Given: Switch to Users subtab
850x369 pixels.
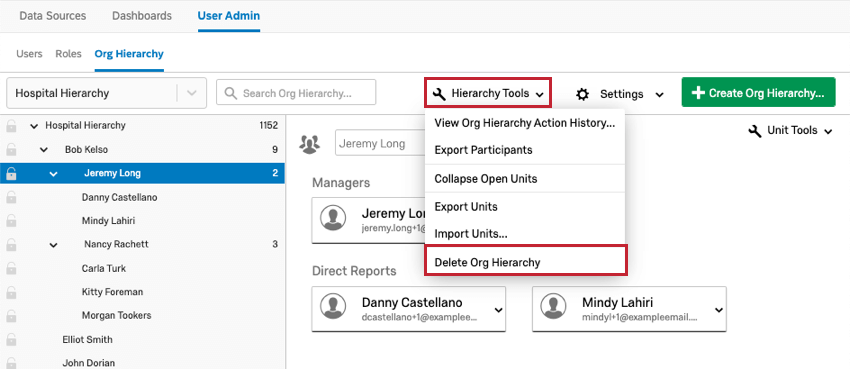Looking at the screenshot, I should click(29, 54).
